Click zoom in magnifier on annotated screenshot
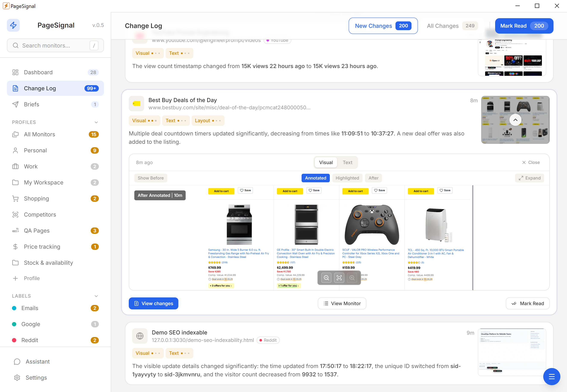 (x=352, y=278)
